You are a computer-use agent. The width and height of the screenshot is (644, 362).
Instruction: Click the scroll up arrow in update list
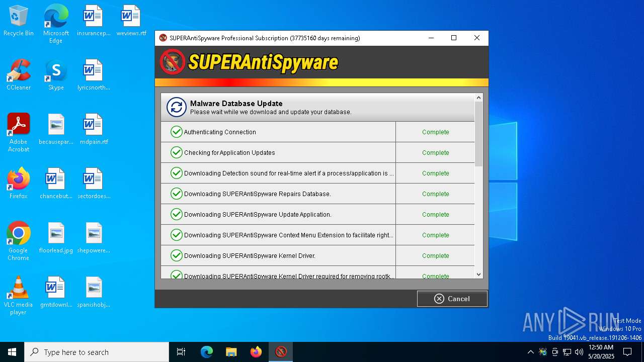click(x=478, y=98)
